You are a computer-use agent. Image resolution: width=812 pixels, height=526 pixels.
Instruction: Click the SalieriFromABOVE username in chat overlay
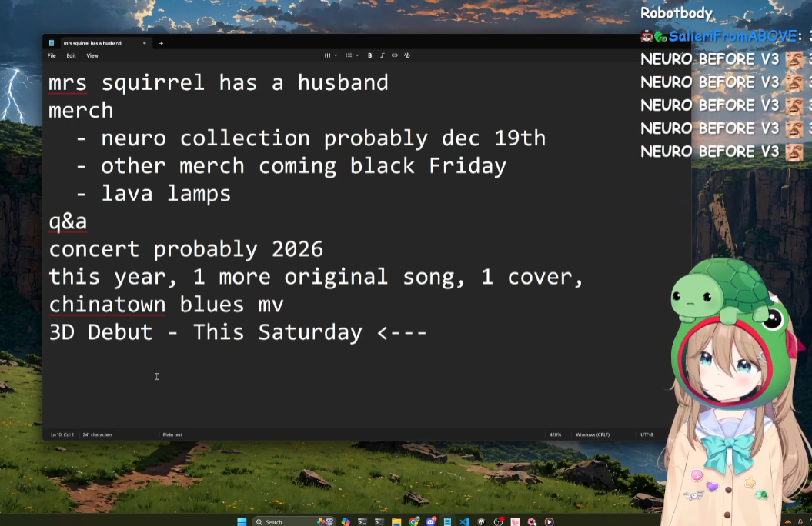(x=732, y=36)
